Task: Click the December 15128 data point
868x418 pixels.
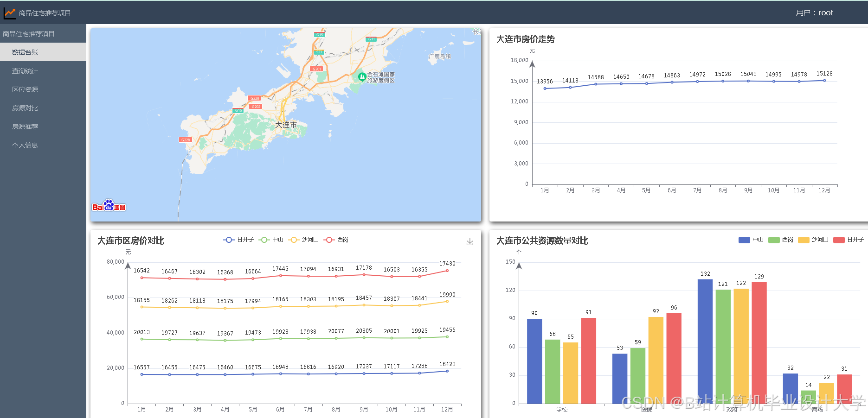Action: [x=824, y=80]
